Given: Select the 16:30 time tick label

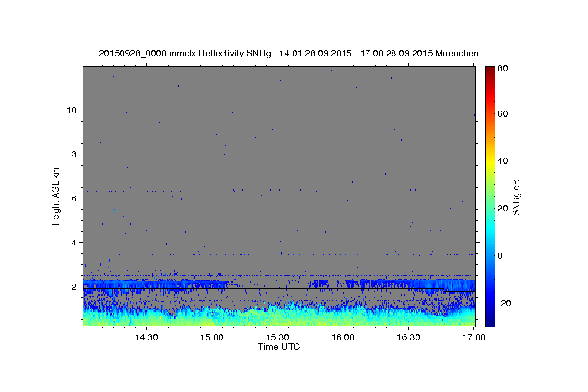Looking at the screenshot, I should click(408, 337).
